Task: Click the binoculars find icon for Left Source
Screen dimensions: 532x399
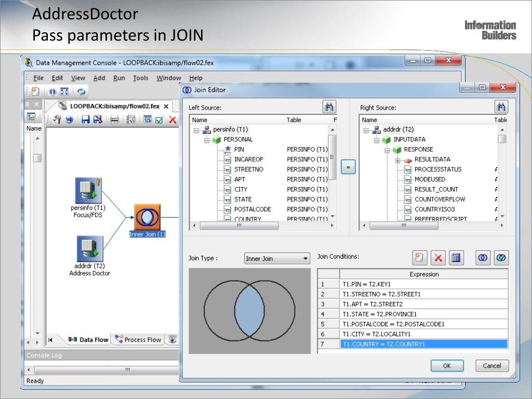Action: point(329,107)
